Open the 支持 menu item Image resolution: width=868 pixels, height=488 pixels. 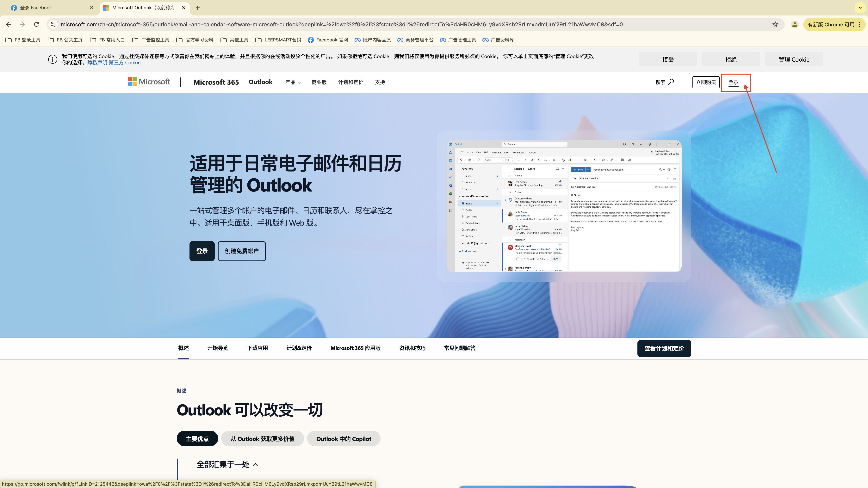point(380,82)
